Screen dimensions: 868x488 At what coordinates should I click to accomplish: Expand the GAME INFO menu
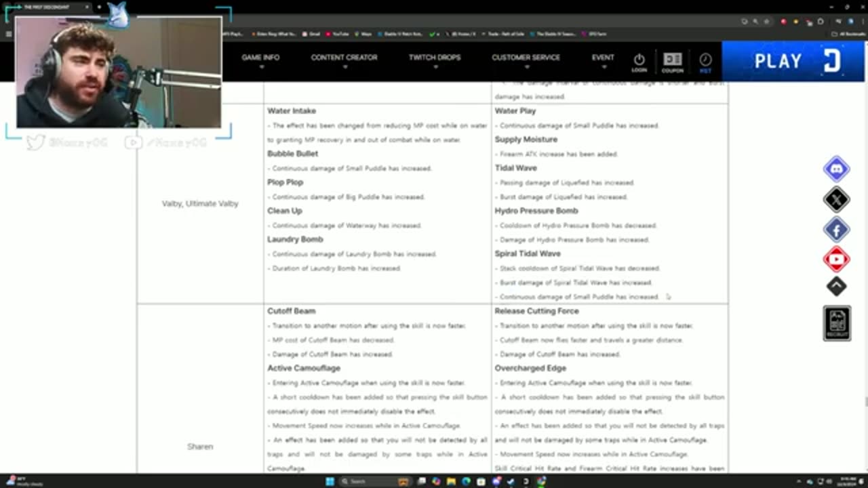click(260, 58)
